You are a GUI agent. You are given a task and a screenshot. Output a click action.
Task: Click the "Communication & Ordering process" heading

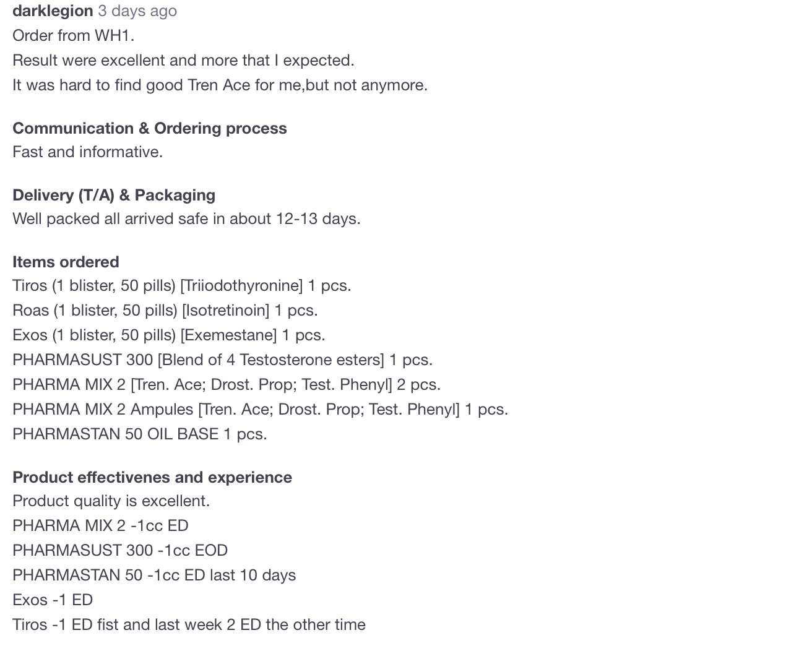(150, 128)
